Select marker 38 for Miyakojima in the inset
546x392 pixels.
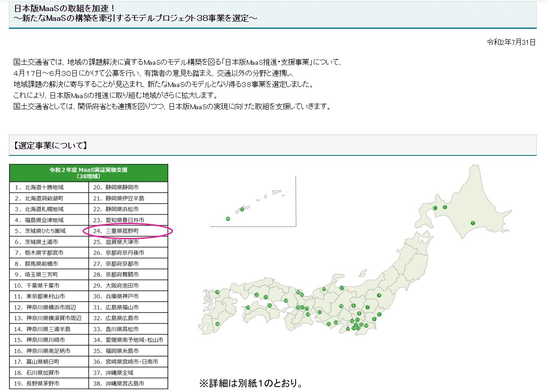[x=228, y=218]
